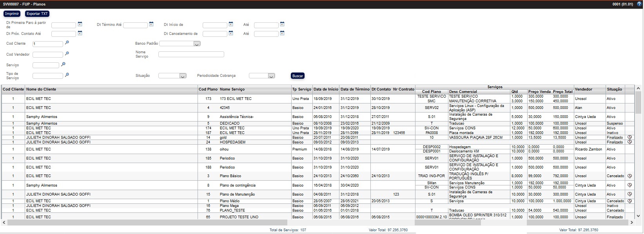Image resolution: width=644 pixels, height=234 pixels.
Task: Expand Periodicidade Cobrança dropdown
Action: tap(271, 76)
